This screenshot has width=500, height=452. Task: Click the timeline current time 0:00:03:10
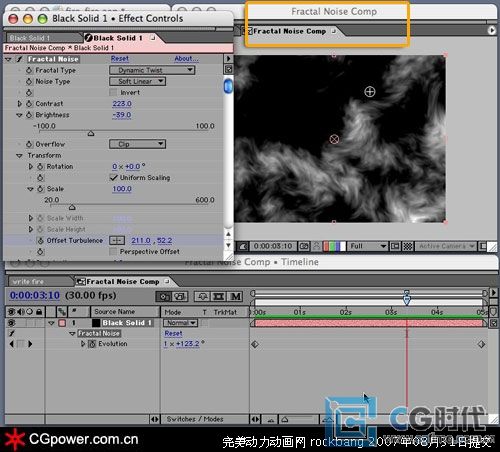[35, 295]
